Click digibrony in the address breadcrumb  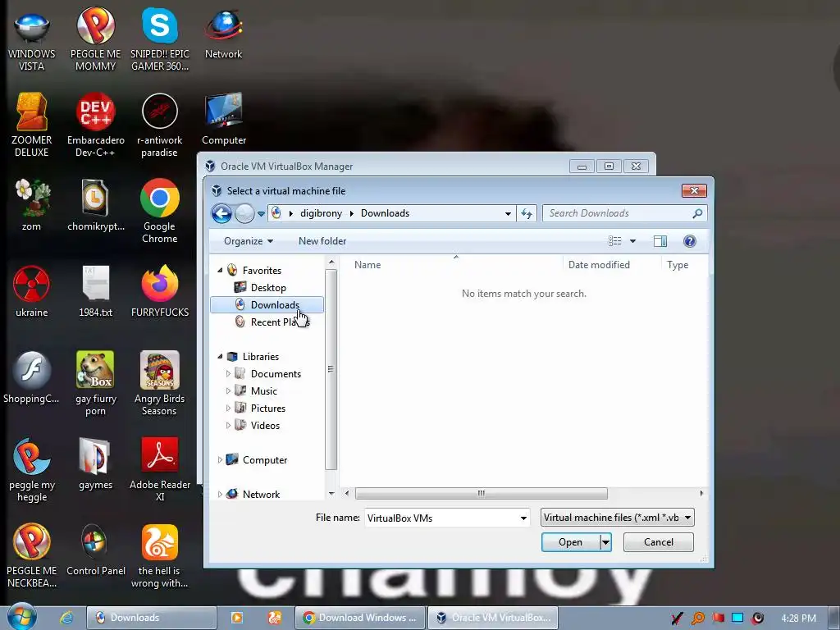pos(321,214)
